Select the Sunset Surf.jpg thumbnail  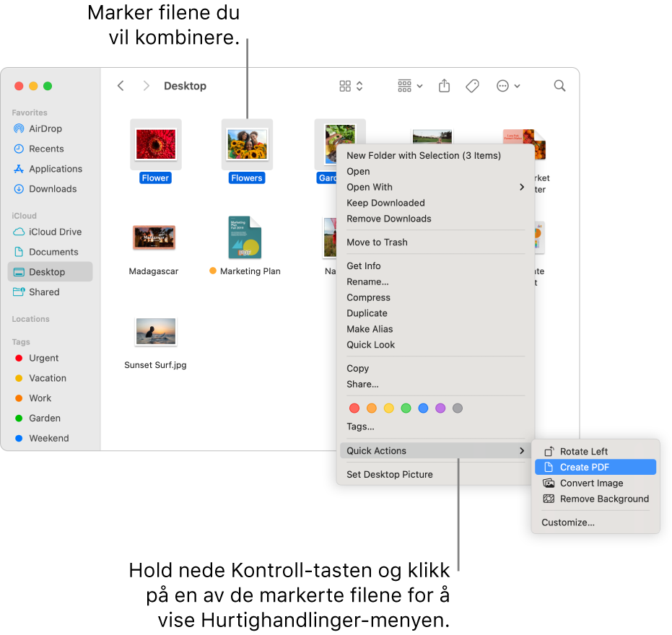click(x=156, y=331)
